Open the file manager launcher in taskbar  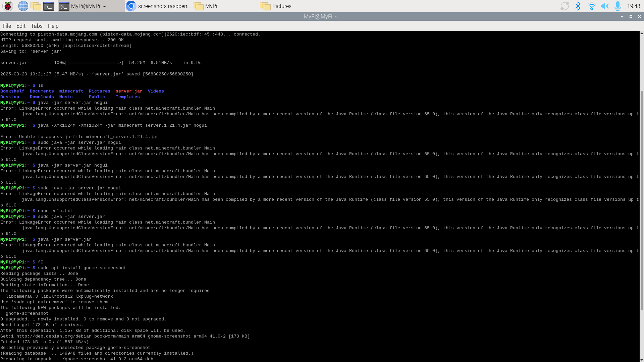[x=36, y=6]
